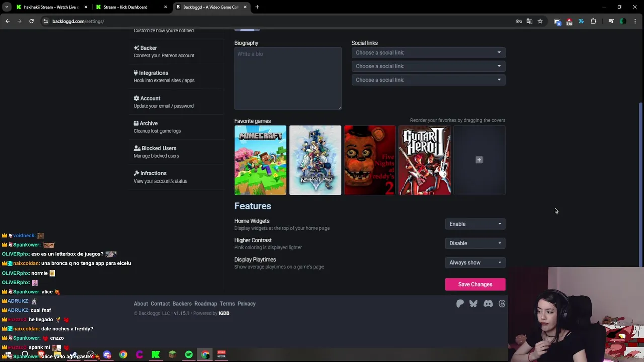Open Spotify from the taskbar
The height and width of the screenshot is (362, 644).
[x=189, y=355]
